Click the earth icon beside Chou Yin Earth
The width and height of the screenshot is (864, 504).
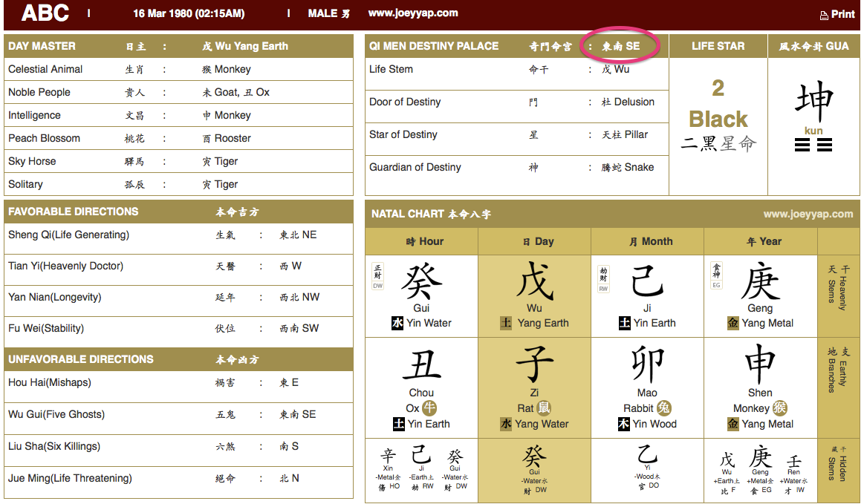pos(399,424)
